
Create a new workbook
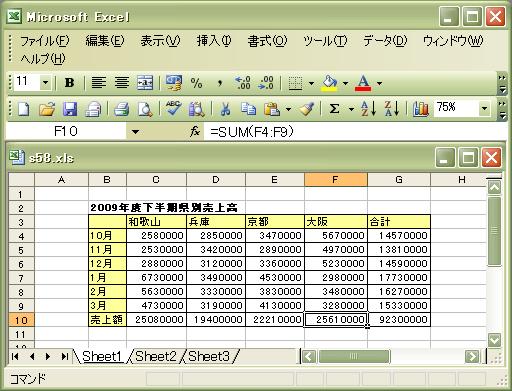(x=23, y=109)
